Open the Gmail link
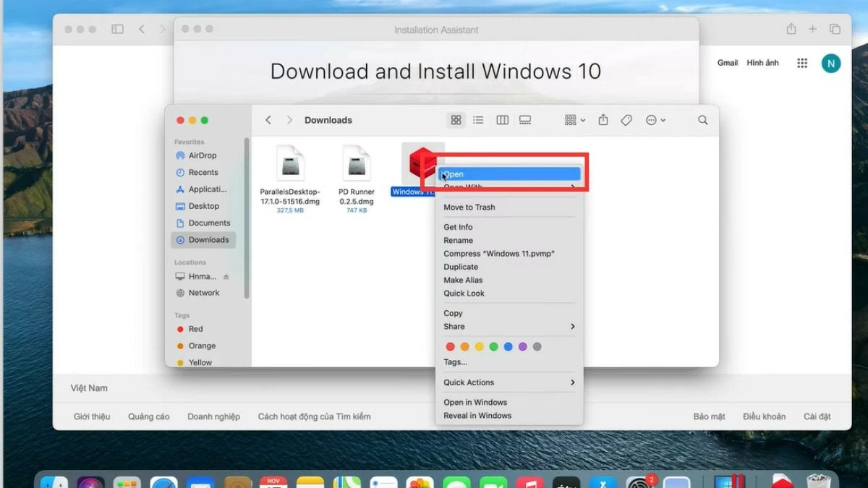 coord(727,63)
